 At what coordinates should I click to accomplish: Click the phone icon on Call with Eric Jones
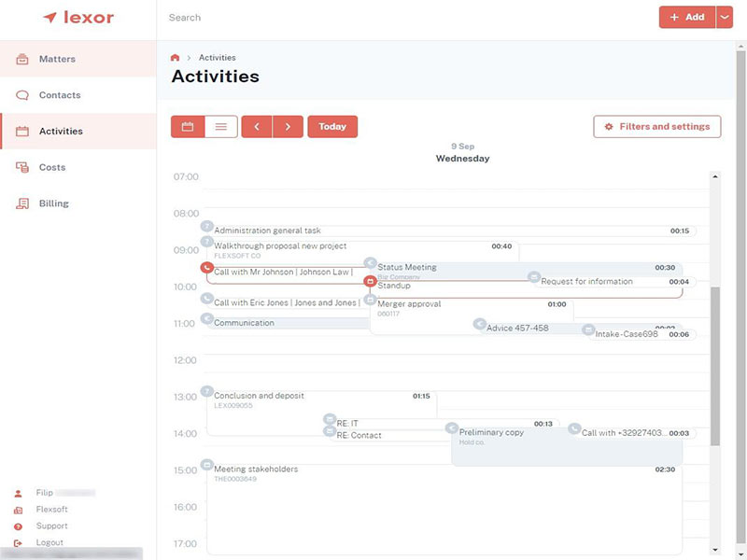point(206,301)
